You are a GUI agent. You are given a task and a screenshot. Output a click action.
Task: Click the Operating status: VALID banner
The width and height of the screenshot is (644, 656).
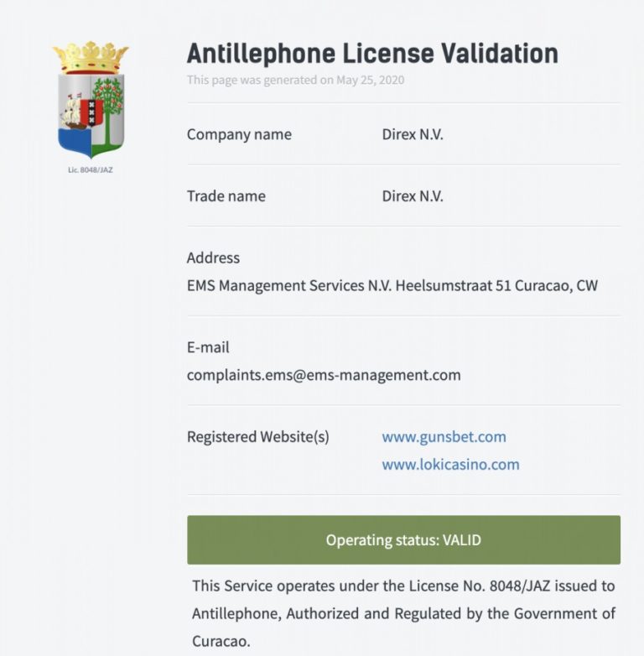[403, 539]
